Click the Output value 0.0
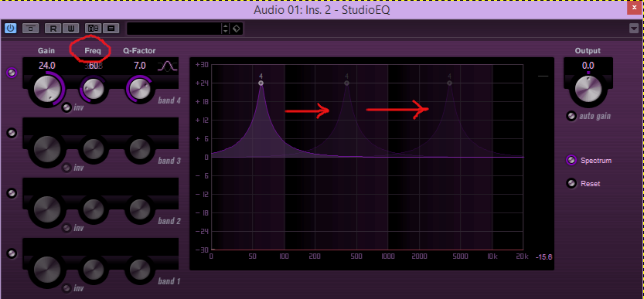Viewport: 644px width, 299px height. click(588, 66)
